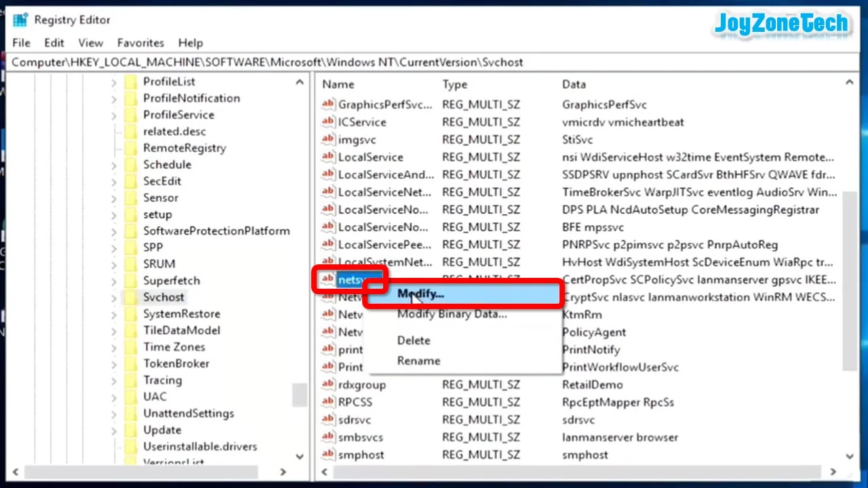The image size is (868, 488).
Task: Click the Schedule folder icon
Action: click(x=131, y=165)
